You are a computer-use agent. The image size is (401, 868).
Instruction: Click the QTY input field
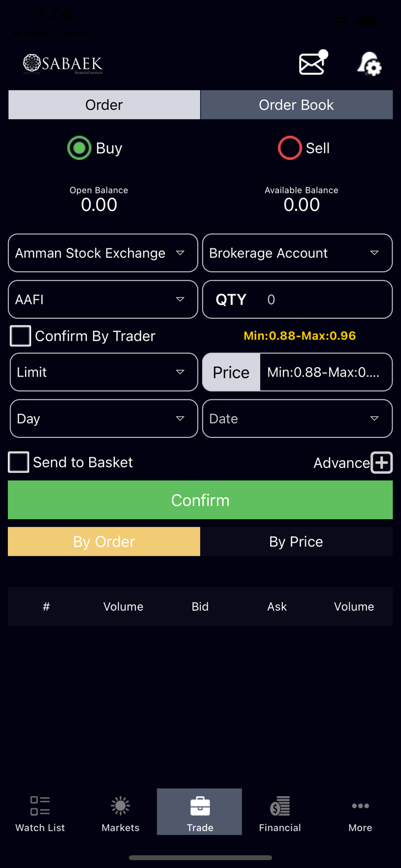tap(323, 300)
